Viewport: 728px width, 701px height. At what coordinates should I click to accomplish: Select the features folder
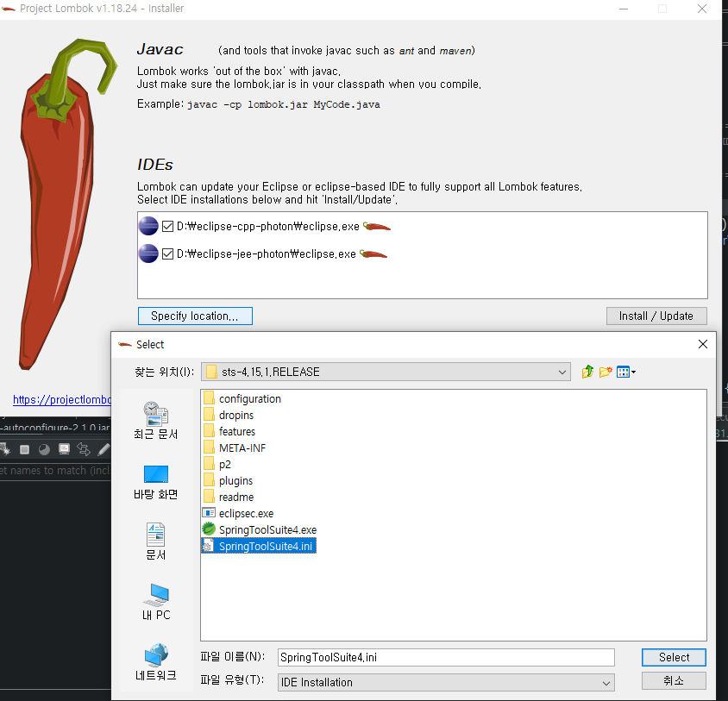coord(237,431)
